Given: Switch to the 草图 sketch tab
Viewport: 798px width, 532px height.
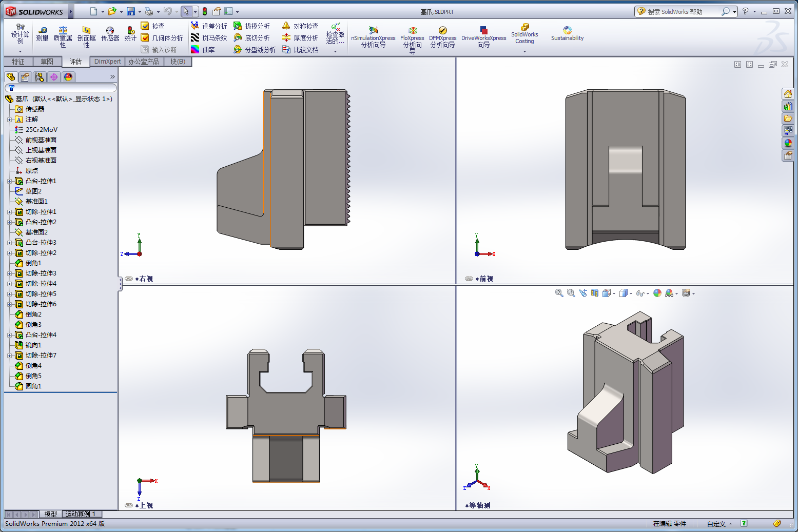Looking at the screenshot, I should [x=47, y=62].
